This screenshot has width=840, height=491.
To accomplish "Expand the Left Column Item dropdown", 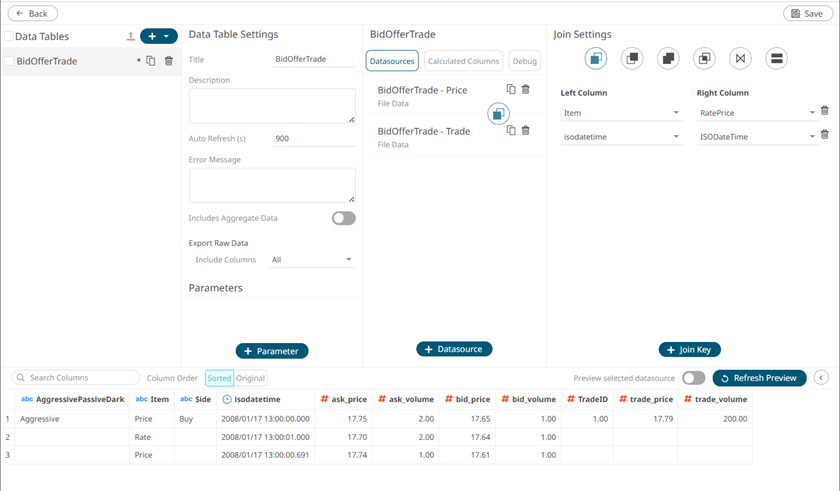I will coord(620,113).
